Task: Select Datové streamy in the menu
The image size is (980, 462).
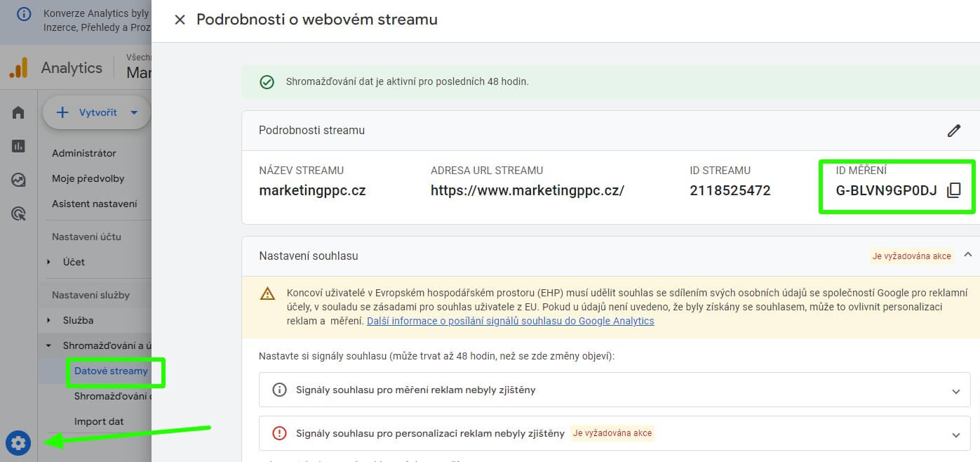Action: coord(111,371)
